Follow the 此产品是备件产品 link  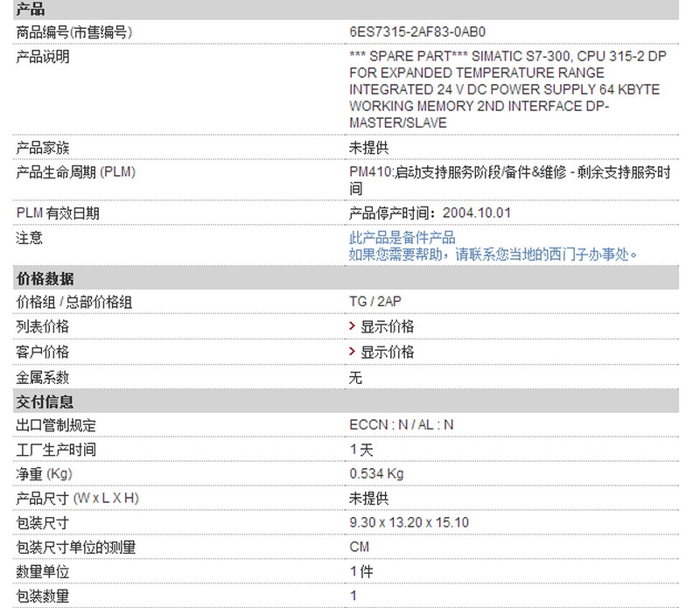pyautogui.click(x=402, y=237)
